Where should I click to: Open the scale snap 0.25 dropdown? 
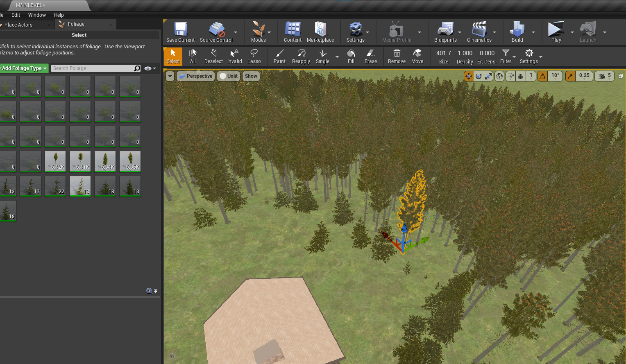click(x=584, y=76)
